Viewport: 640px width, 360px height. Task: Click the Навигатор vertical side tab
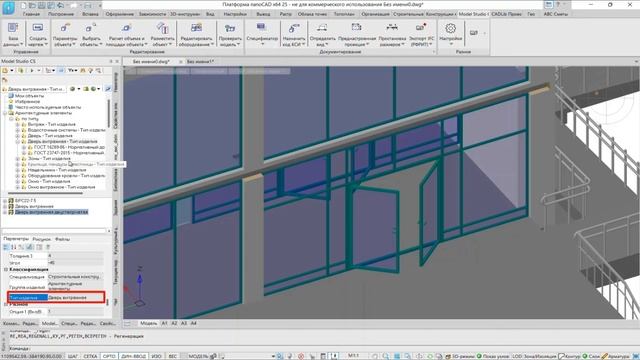click(116, 82)
